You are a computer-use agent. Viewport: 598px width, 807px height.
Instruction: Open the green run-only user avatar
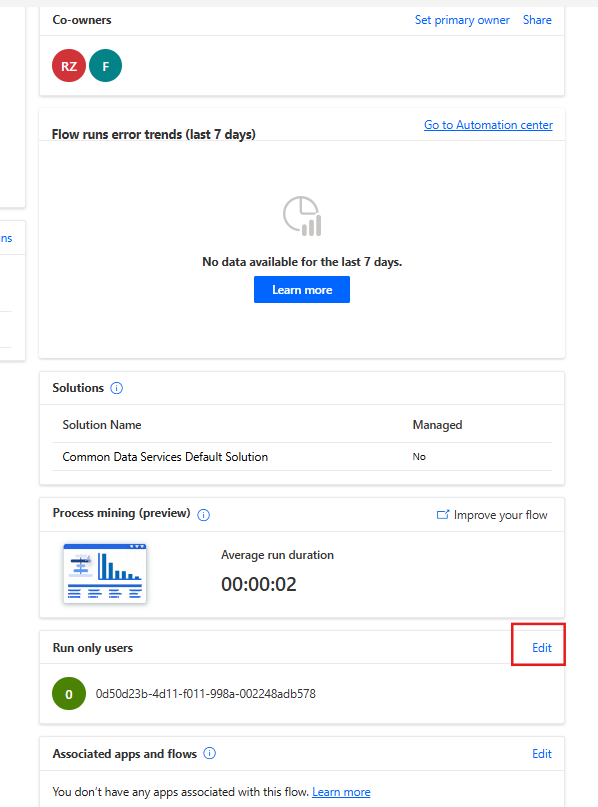68,693
